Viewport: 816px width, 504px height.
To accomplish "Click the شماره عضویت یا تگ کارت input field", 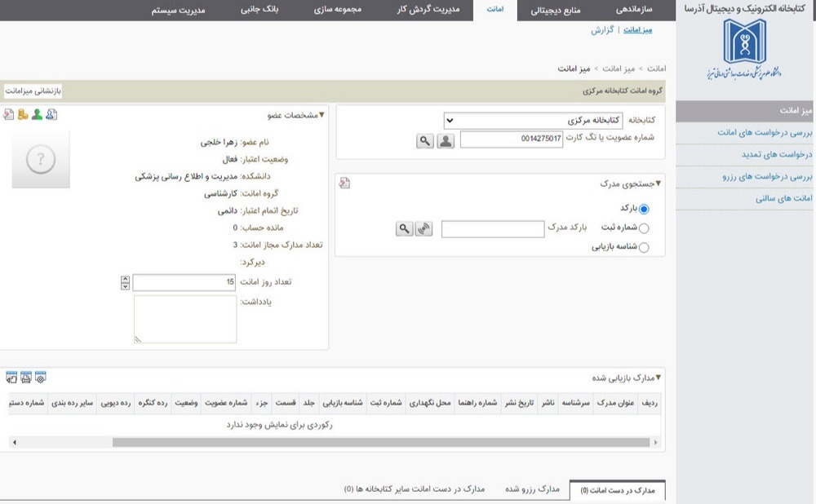I will click(x=511, y=139).
